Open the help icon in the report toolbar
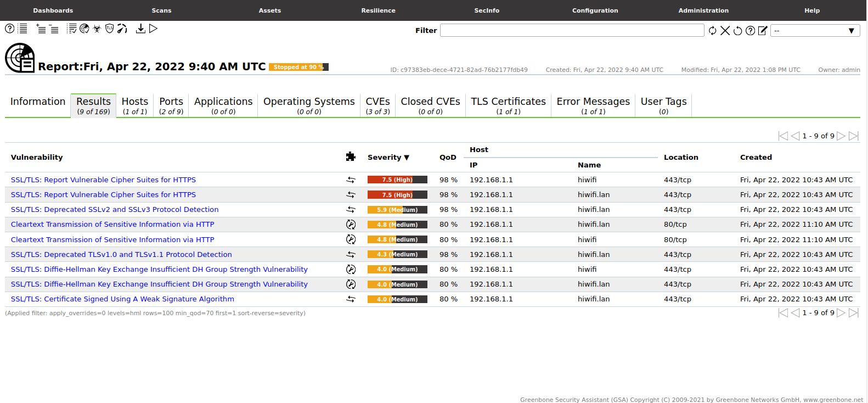This screenshot has height=403, width=868. [9, 29]
